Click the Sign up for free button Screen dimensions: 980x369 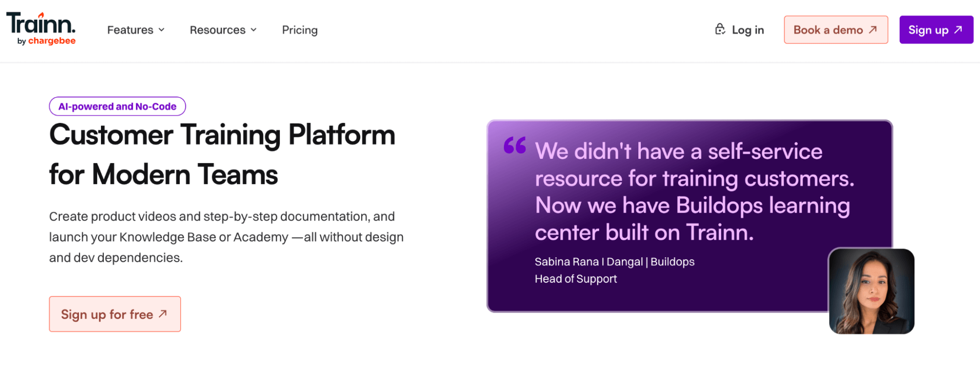115,314
